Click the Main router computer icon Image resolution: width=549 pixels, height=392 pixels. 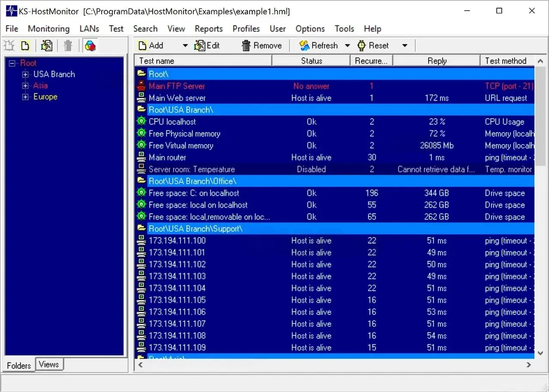pyautogui.click(x=141, y=157)
